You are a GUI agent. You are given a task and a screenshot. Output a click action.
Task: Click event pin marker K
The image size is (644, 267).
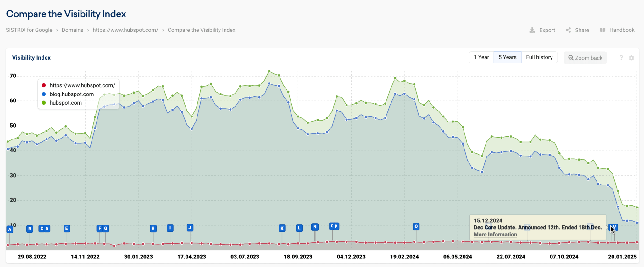click(x=282, y=228)
